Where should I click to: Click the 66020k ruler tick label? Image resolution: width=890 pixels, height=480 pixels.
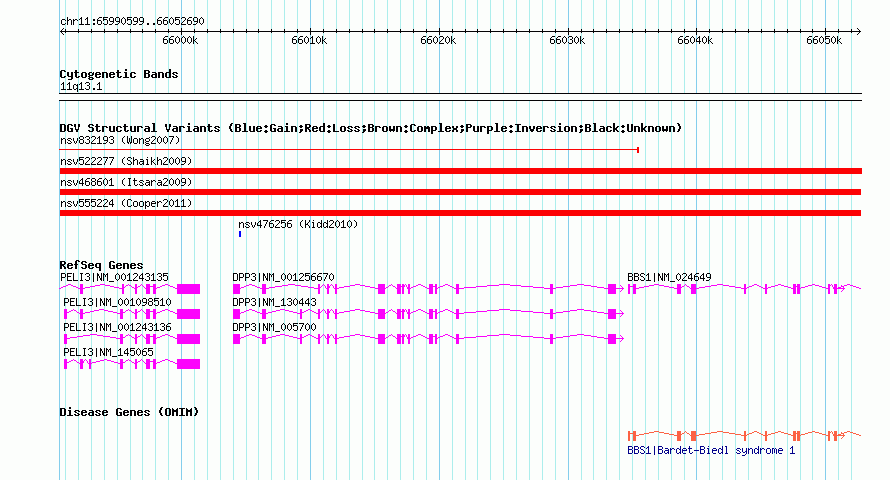pyautogui.click(x=438, y=40)
